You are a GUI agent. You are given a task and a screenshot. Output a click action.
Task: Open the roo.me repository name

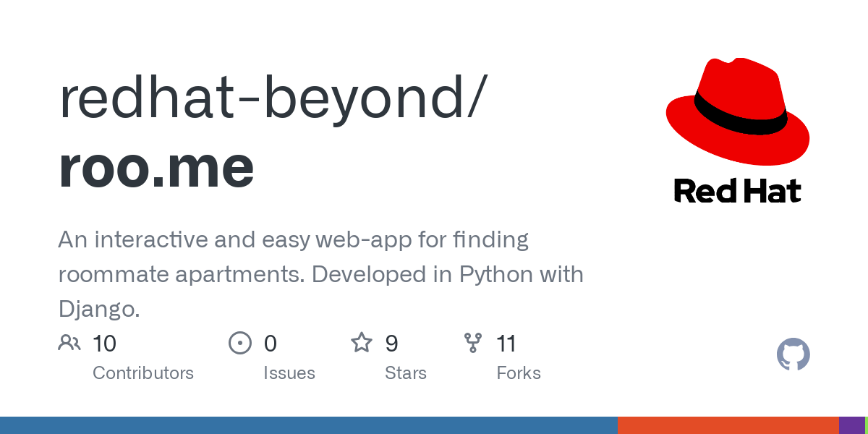(156, 166)
